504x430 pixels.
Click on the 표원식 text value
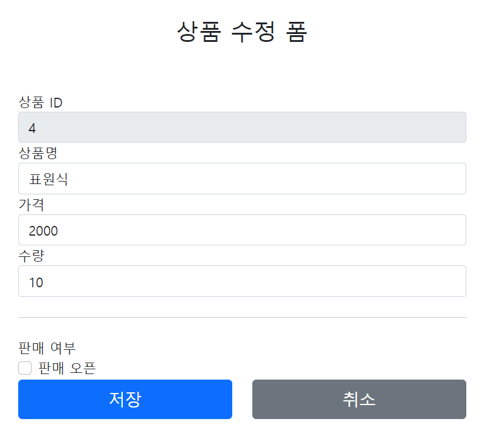pyautogui.click(x=48, y=179)
